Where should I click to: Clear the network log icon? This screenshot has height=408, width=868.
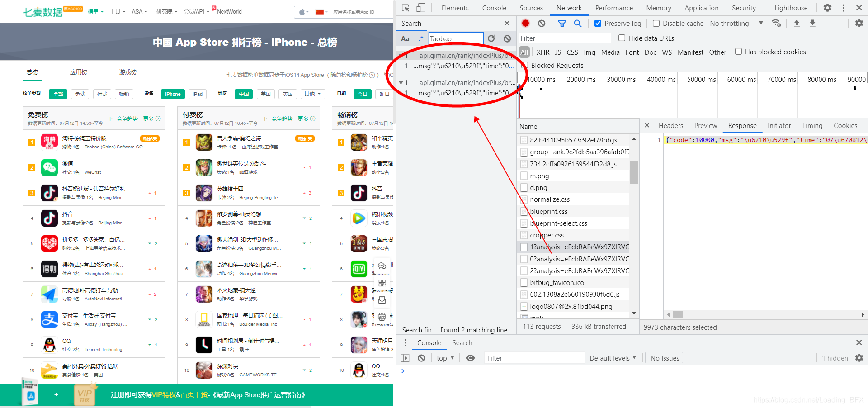(x=542, y=23)
